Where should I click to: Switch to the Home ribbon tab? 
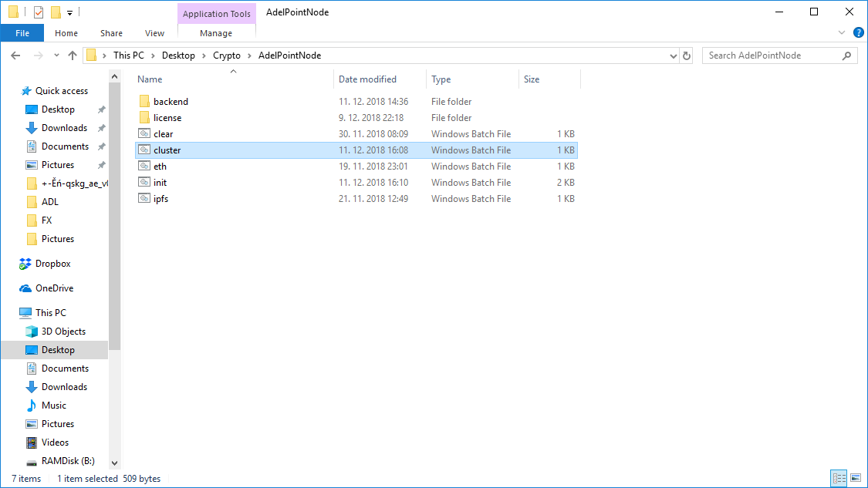pyautogui.click(x=66, y=33)
